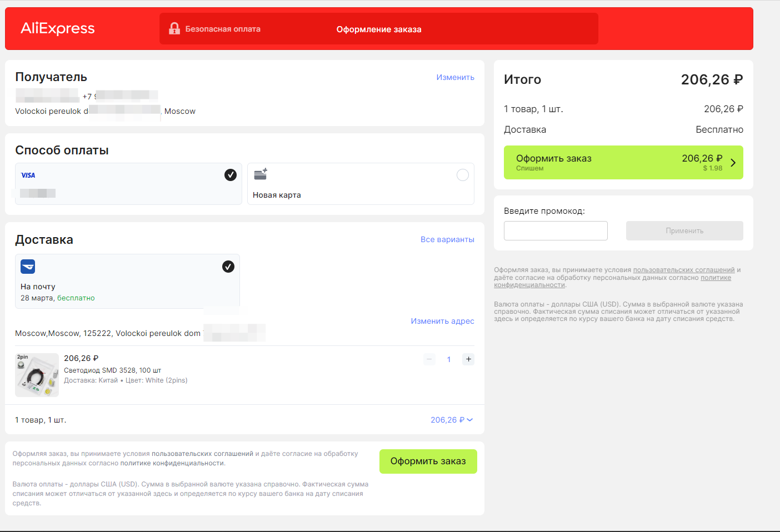
Task: Open the LED product thumbnail image
Action: coord(37,375)
